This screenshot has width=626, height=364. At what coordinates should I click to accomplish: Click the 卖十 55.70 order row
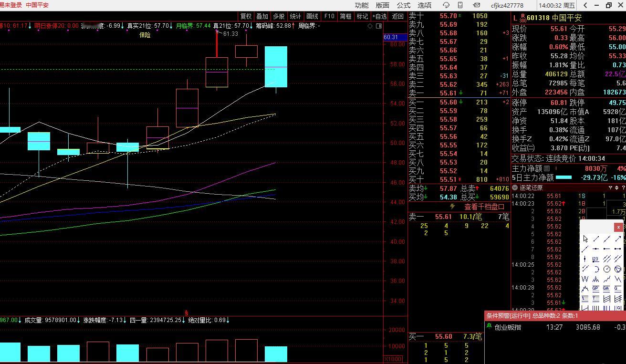459,16
